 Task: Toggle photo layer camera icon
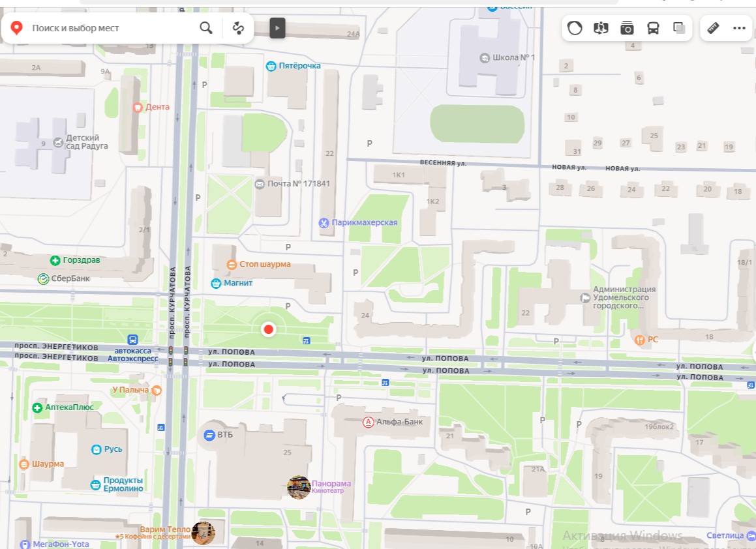click(627, 28)
